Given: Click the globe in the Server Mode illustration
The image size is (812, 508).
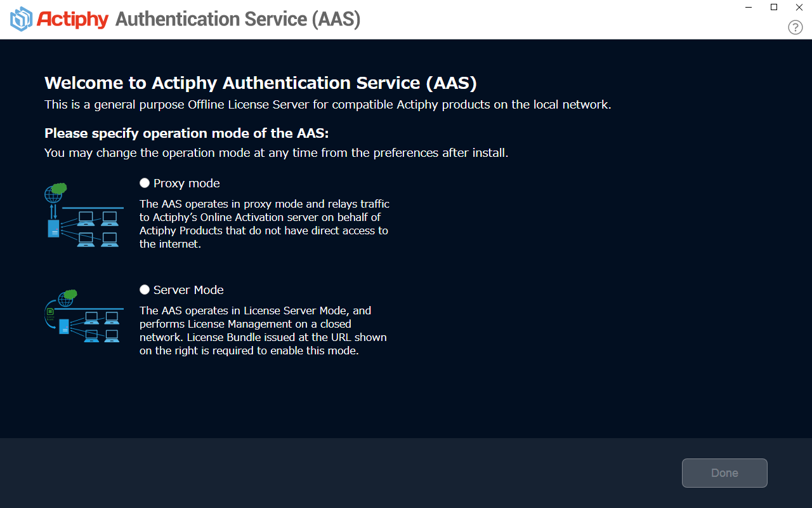Looking at the screenshot, I should pyautogui.click(x=66, y=300).
